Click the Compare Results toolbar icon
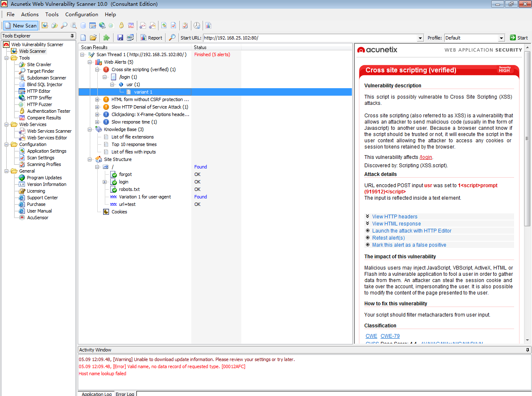532x396 pixels. (131, 25)
